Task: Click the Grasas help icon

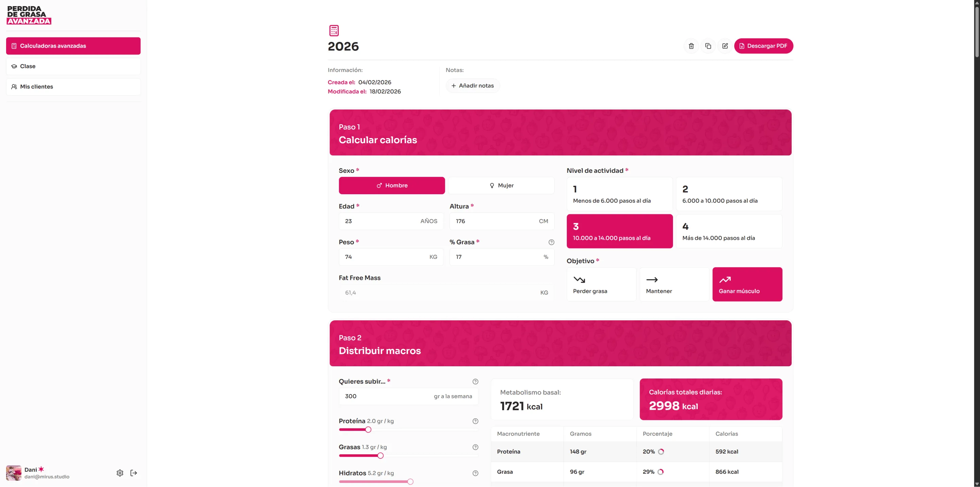Action: [x=475, y=448]
